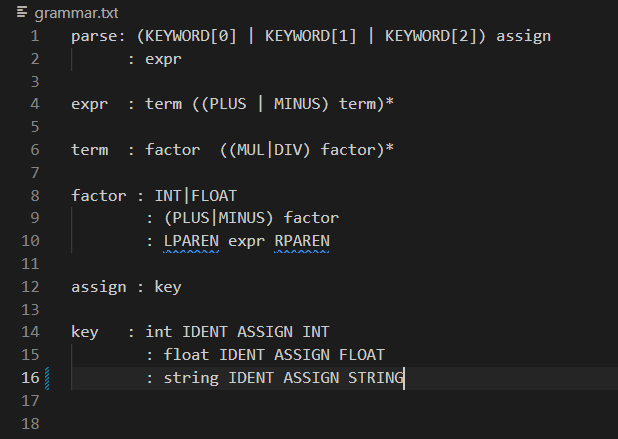The width and height of the screenshot is (618, 439).
Task: Click the blue change marker beside line 16
Action: click(x=47, y=378)
